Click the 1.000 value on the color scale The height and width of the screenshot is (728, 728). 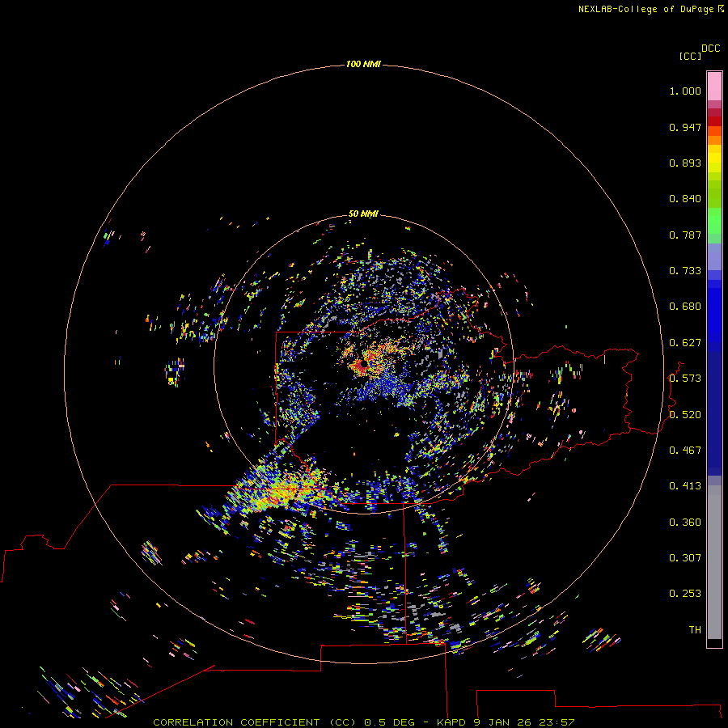tap(685, 91)
